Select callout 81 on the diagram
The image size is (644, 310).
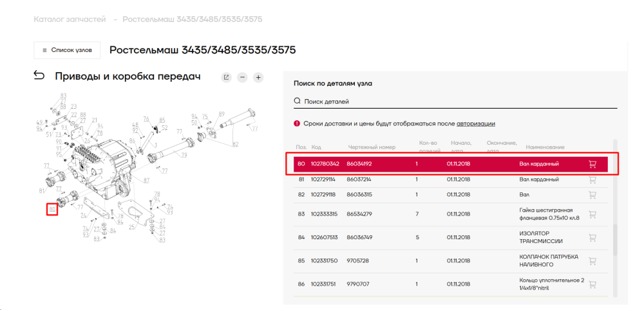pos(41,190)
